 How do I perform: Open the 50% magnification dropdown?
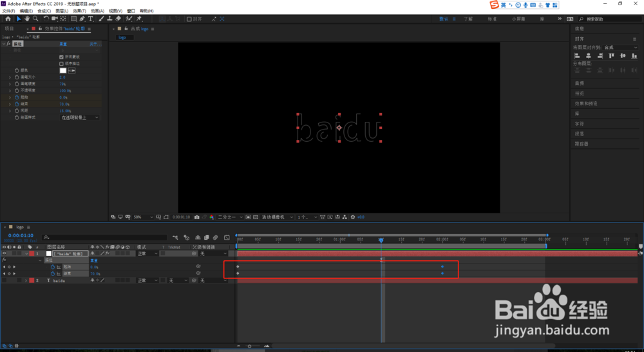tap(143, 217)
